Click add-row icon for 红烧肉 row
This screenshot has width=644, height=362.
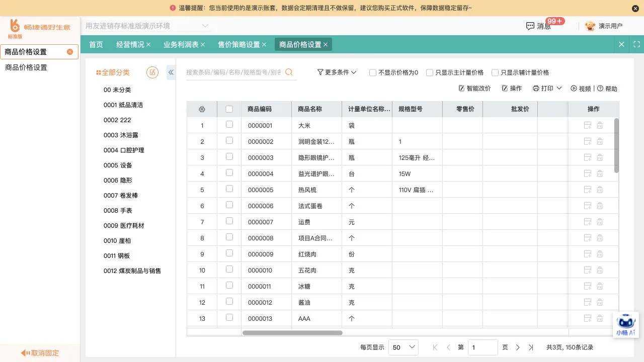pyautogui.click(x=587, y=254)
